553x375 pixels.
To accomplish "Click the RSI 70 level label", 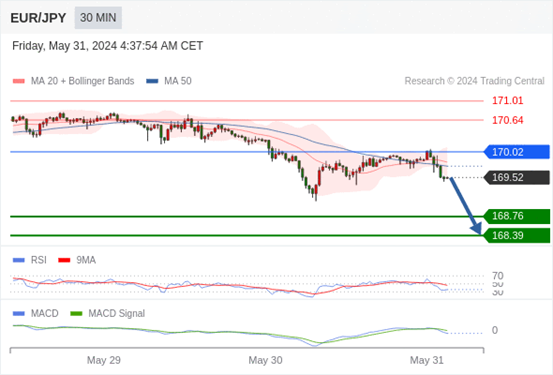I will click(498, 276).
